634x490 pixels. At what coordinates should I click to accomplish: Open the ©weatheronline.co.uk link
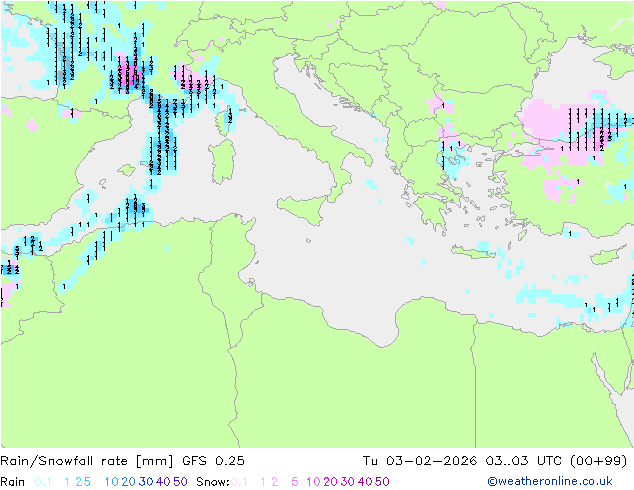pyautogui.click(x=550, y=482)
